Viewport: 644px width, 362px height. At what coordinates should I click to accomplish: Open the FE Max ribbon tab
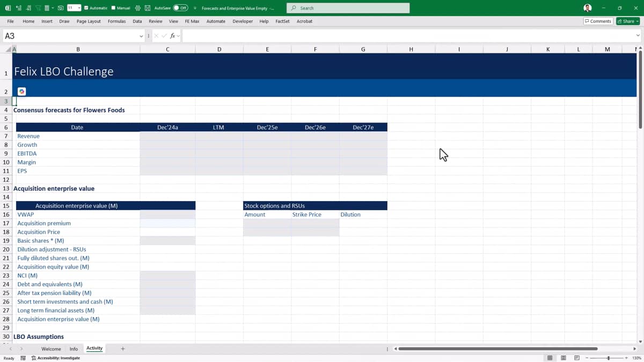click(x=192, y=21)
